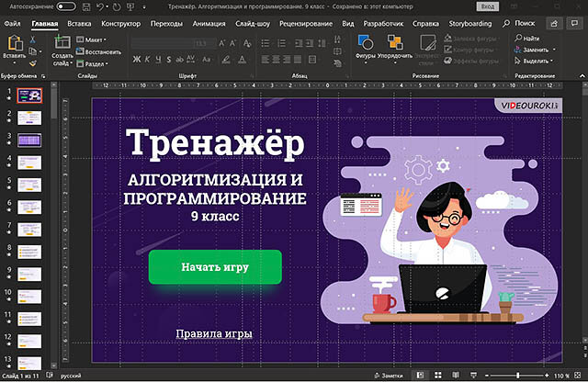Clear all formatting icon
The height and width of the screenshot is (382, 588).
247,43
